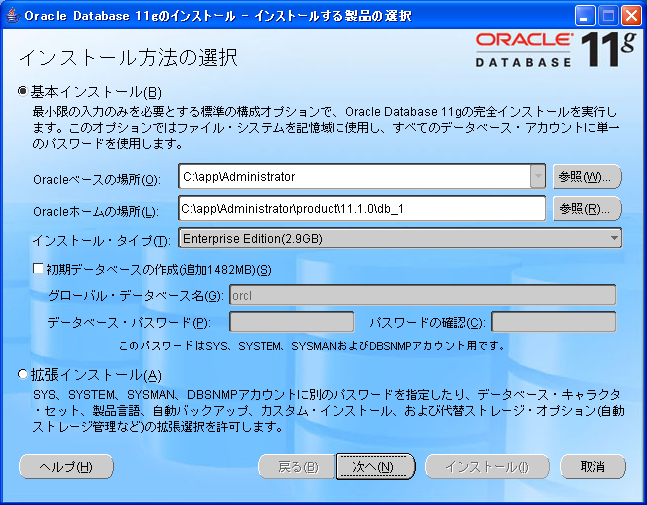Click the Oracleベースの場所(O) label
This screenshot has width=647, height=505.
pyautogui.click(x=97, y=179)
